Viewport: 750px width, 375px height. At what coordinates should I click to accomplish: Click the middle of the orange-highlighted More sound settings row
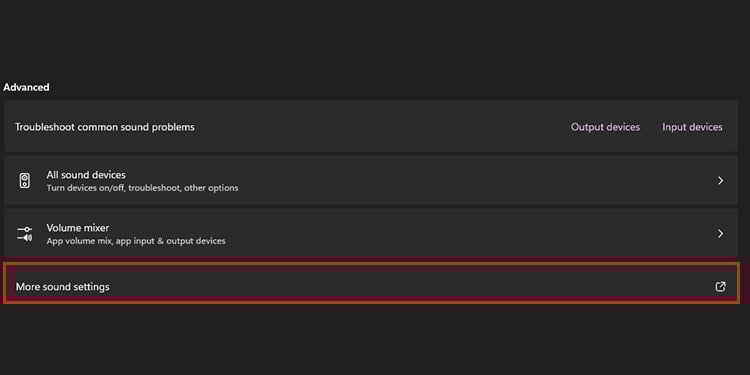tap(371, 283)
